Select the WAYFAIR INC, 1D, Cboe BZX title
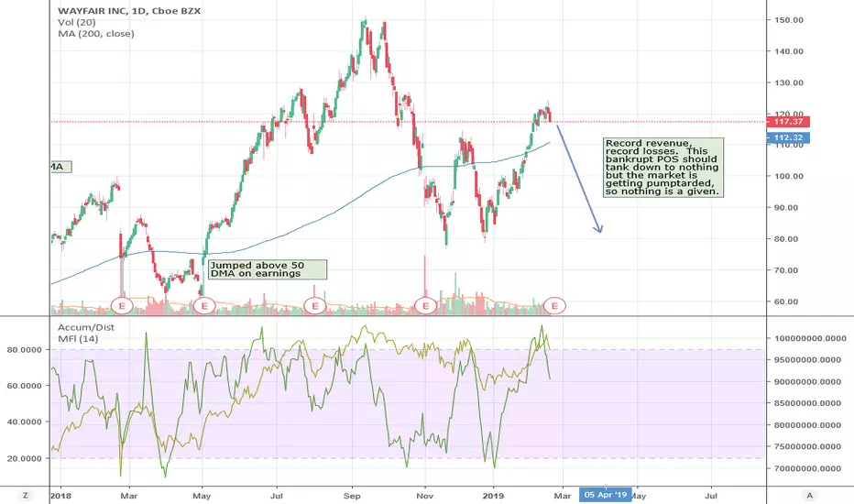This screenshot has height=504, width=854. point(129,10)
